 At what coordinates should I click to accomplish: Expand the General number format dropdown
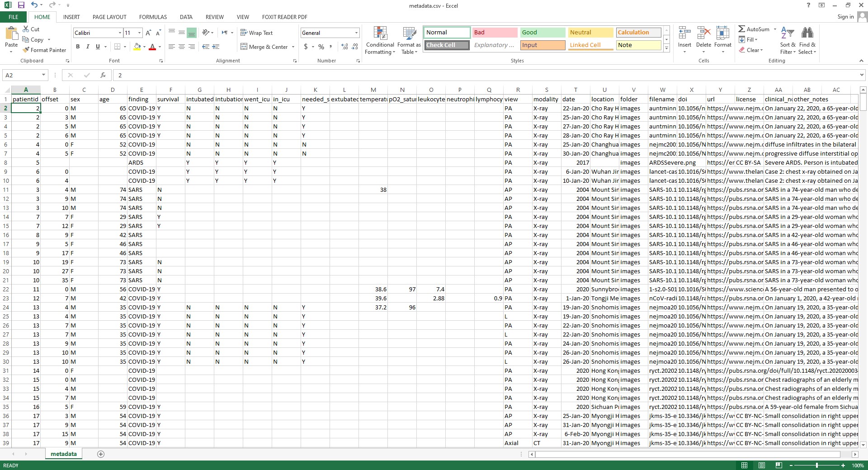tap(356, 33)
